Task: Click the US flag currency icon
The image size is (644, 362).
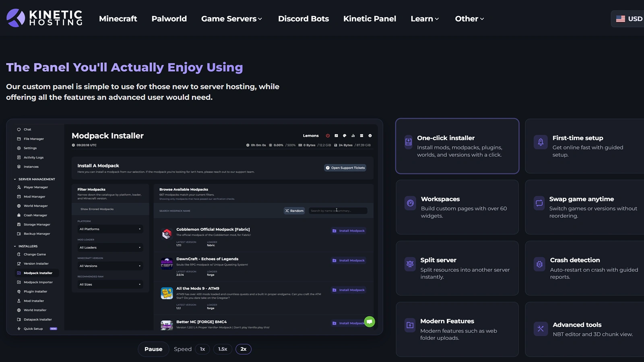Action: click(621, 19)
